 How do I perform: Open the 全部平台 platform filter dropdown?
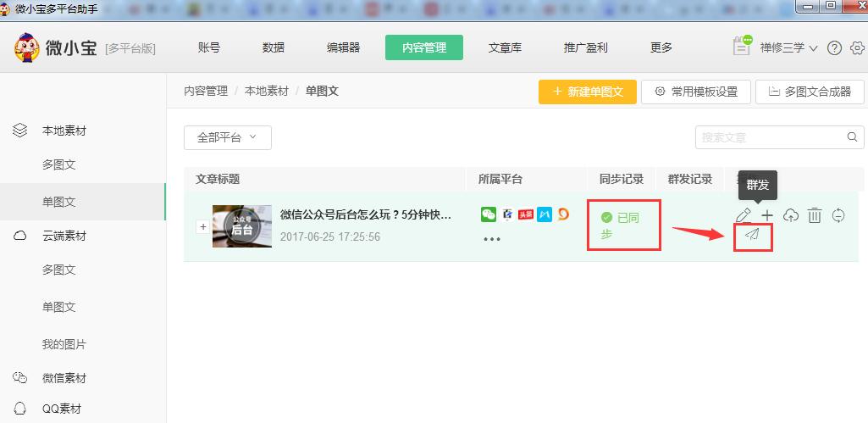pos(228,137)
